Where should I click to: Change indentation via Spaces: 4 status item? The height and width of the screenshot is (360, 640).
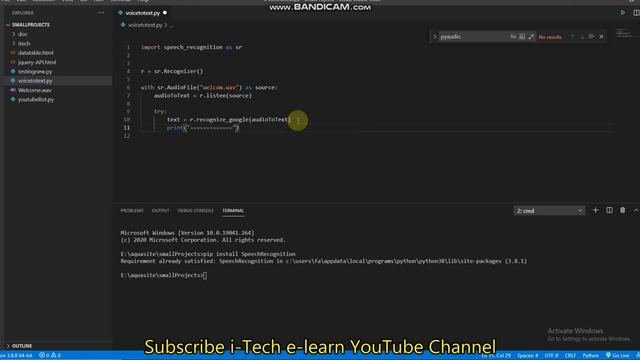click(x=527, y=356)
